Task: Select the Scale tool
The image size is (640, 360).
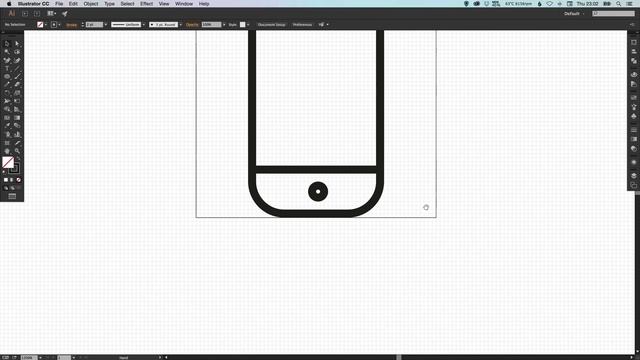Action: click(17, 93)
